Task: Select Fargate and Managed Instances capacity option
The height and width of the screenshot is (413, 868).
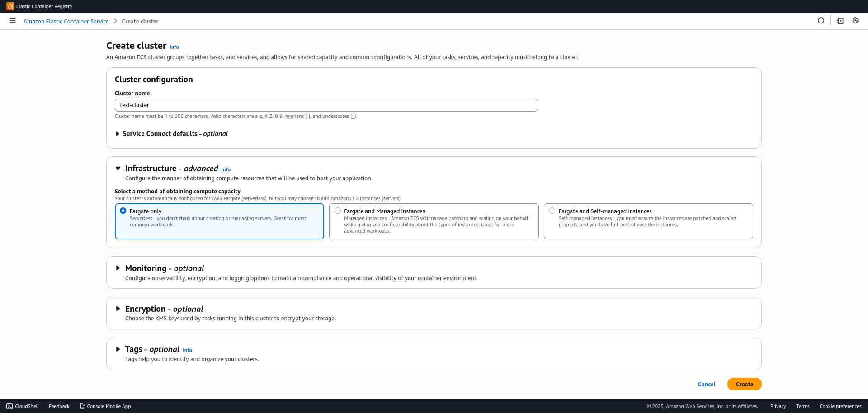Action: [338, 211]
